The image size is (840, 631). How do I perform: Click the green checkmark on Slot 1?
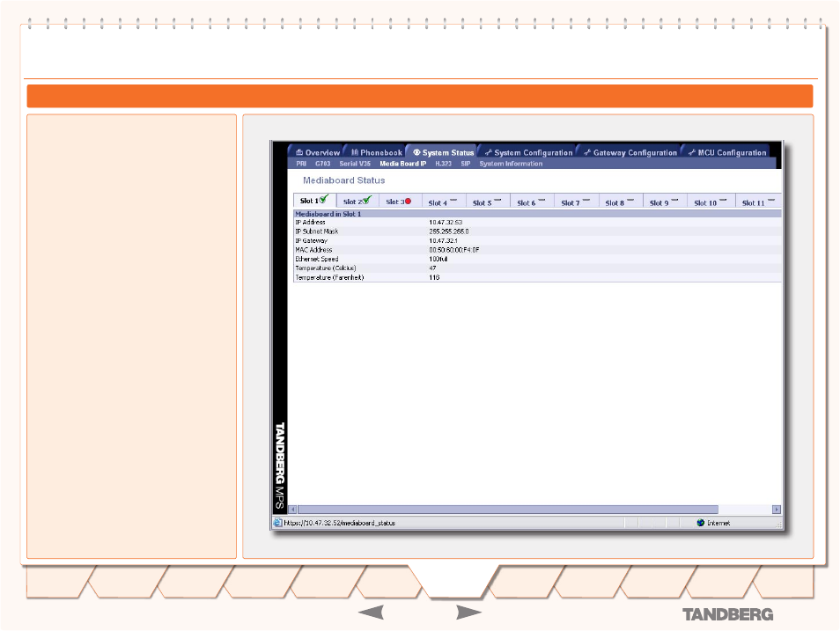(324, 199)
